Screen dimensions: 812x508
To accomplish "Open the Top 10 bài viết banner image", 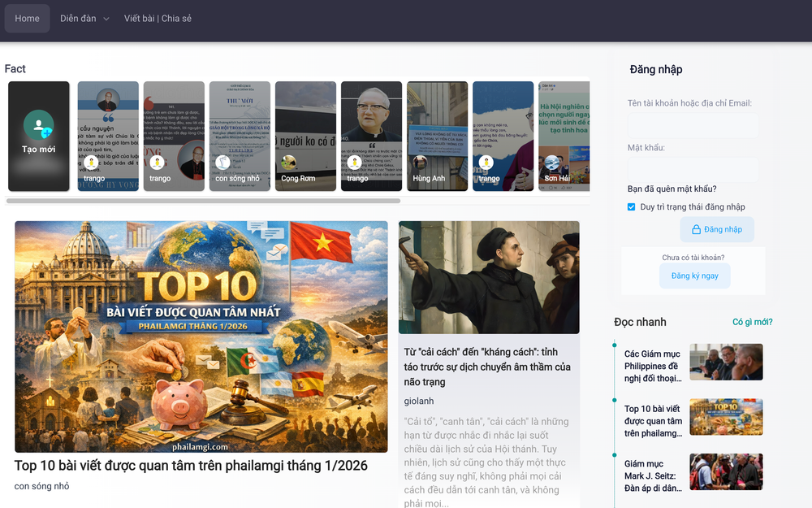I will 201,336.
